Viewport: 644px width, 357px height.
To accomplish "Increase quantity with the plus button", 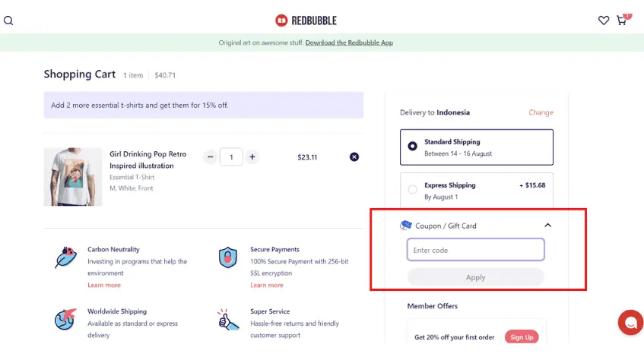I will (x=252, y=156).
